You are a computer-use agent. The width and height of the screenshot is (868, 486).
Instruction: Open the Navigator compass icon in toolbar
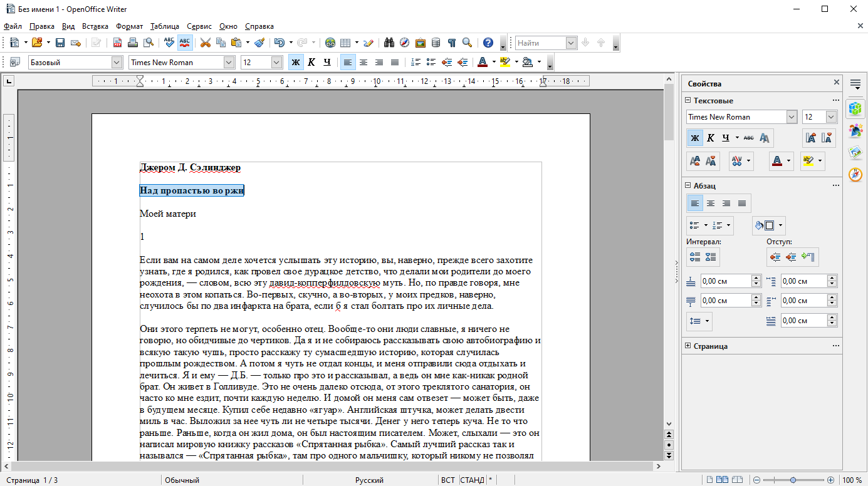pos(405,43)
